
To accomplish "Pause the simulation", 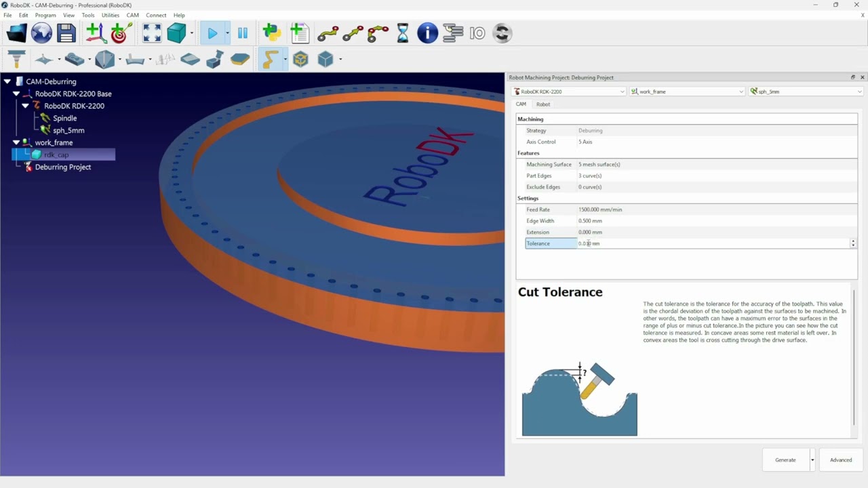I will [x=243, y=33].
